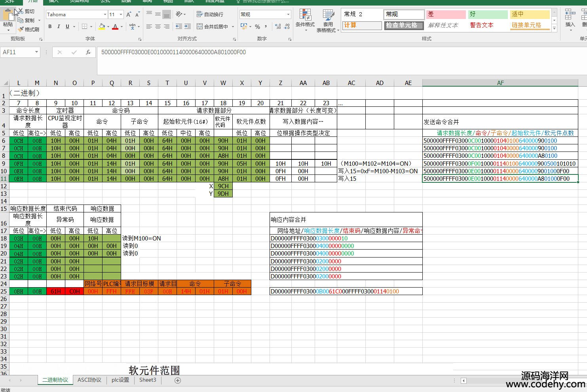Open the Merge and Center dropdown arrow
587x392 pixels.
[x=233, y=27]
